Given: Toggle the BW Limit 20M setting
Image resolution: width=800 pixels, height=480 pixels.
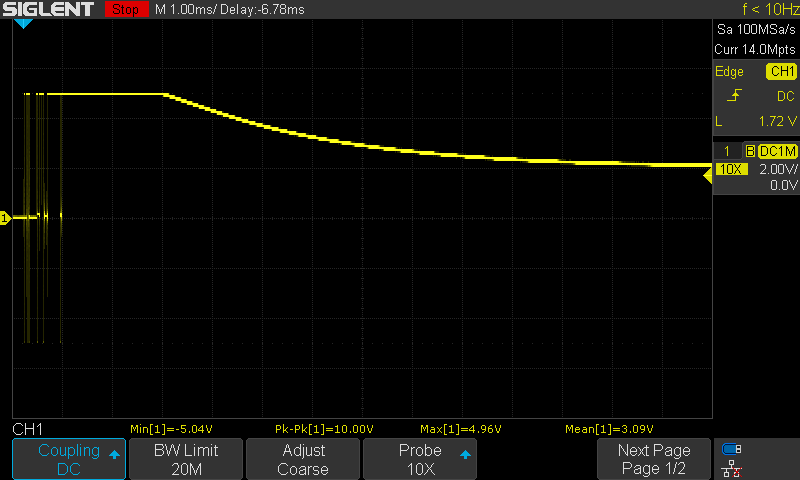Looking at the screenshot, I should click(186, 459).
